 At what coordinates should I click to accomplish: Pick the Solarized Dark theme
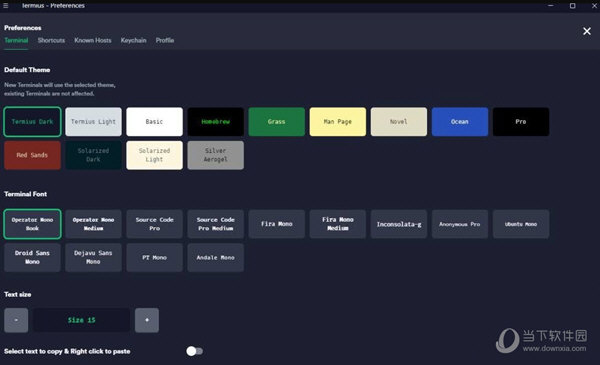click(93, 155)
